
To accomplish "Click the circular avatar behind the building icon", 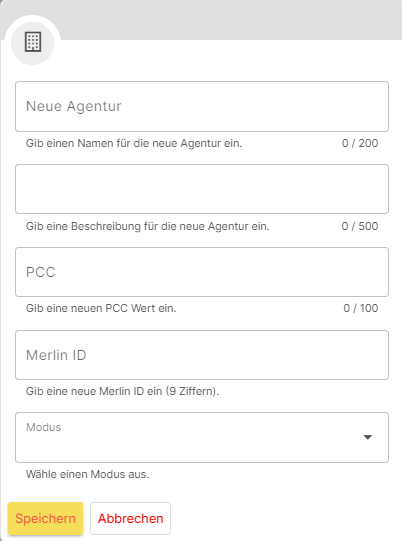I will pyautogui.click(x=33, y=43).
